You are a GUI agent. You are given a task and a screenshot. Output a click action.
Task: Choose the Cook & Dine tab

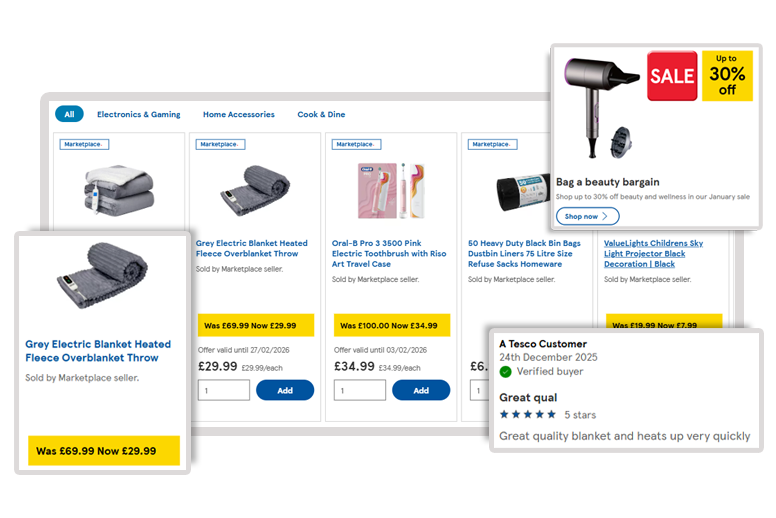coord(321,114)
